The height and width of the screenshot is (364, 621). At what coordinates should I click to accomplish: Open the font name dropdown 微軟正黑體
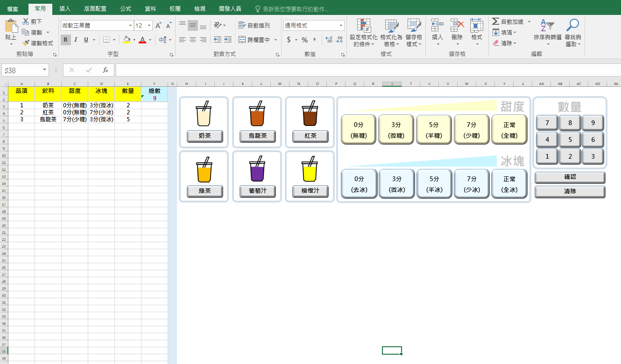[130, 25]
